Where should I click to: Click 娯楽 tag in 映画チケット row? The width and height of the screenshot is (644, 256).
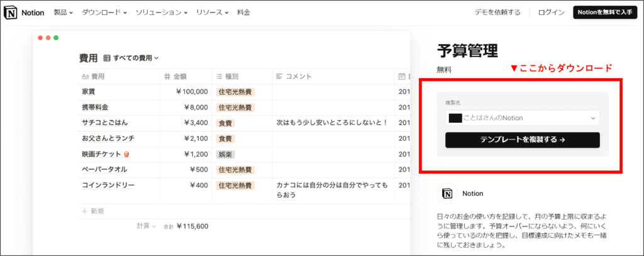(226, 154)
